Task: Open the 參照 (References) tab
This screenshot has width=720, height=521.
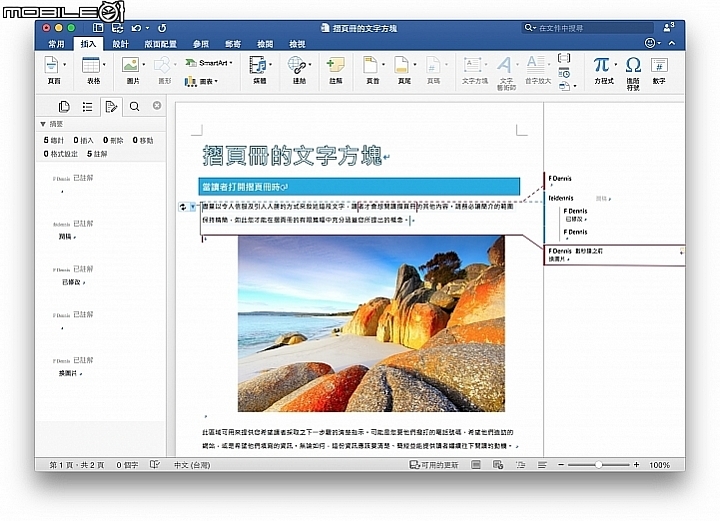Action: [201, 44]
